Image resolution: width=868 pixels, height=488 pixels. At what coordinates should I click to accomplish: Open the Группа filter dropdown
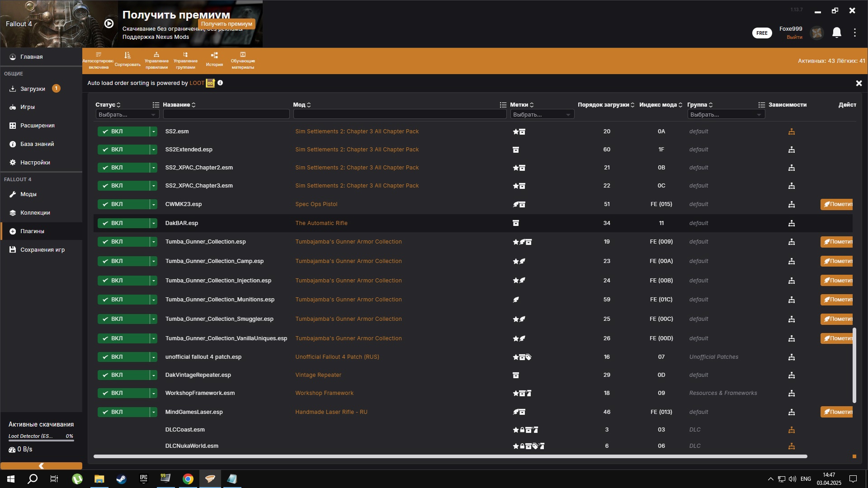click(726, 115)
